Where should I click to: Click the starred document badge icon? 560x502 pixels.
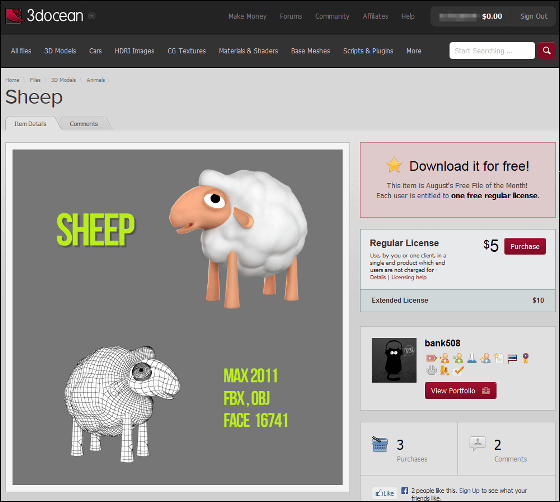click(499, 358)
